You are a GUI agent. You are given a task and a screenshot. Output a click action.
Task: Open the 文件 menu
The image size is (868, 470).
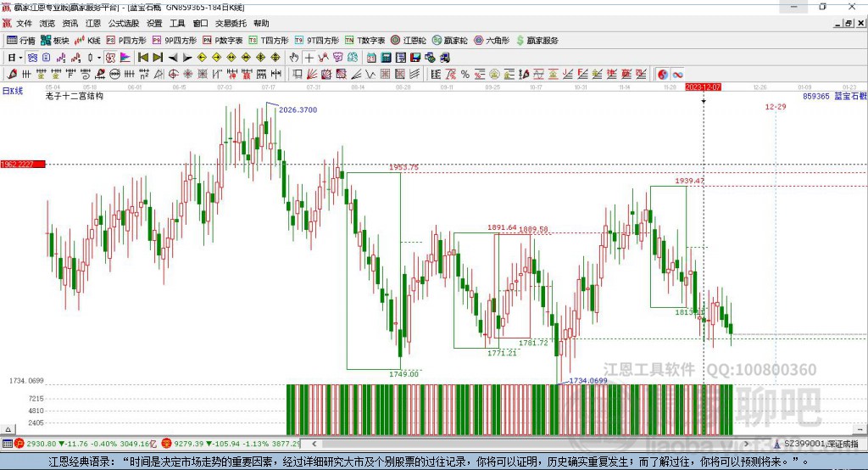[x=25, y=23]
